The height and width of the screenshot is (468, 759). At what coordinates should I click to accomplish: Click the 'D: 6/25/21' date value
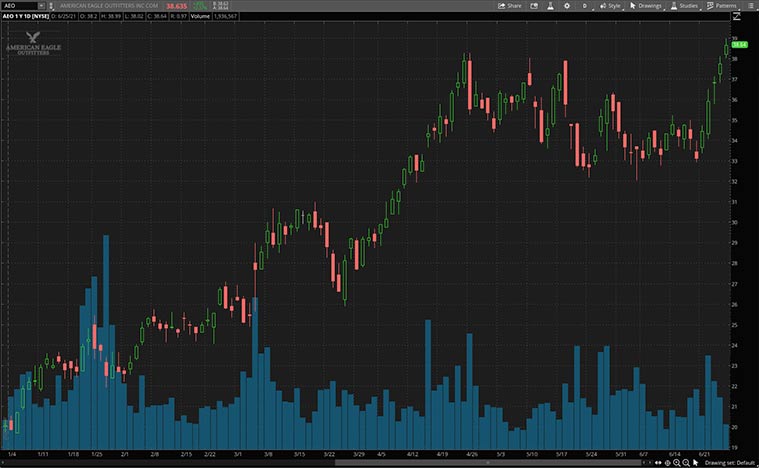64,16
